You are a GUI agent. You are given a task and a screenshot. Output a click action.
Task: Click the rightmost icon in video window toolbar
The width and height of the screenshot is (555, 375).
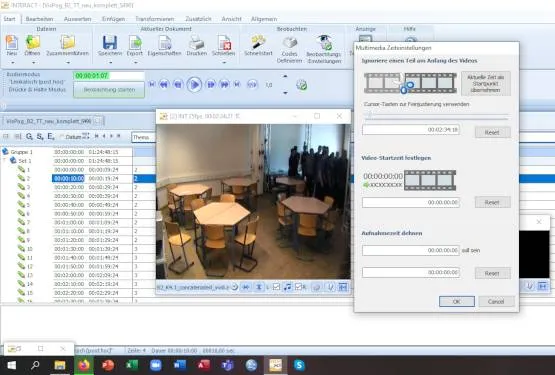point(343,287)
